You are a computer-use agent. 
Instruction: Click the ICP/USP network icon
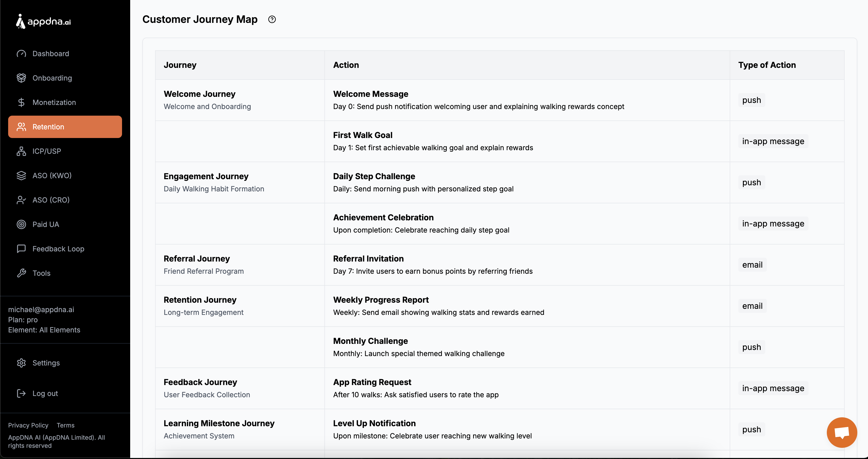click(21, 151)
